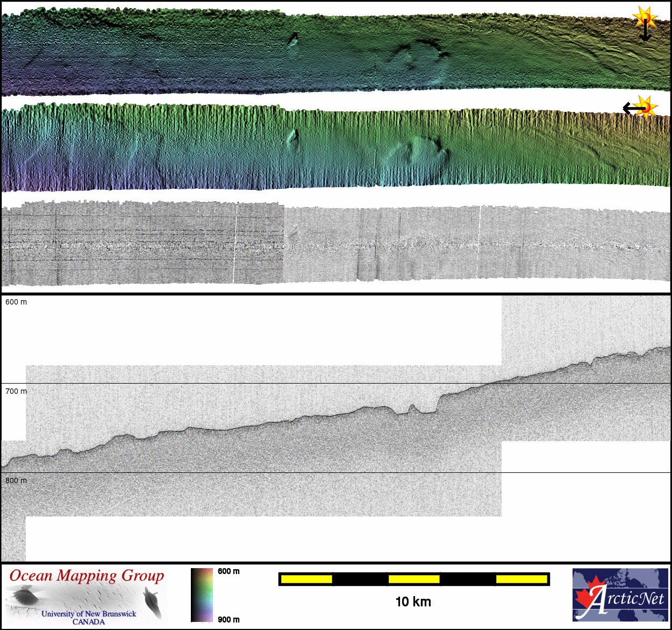Click the Ocean Mapping Group title text
This screenshot has width=672, height=630.
click(x=87, y=576)
